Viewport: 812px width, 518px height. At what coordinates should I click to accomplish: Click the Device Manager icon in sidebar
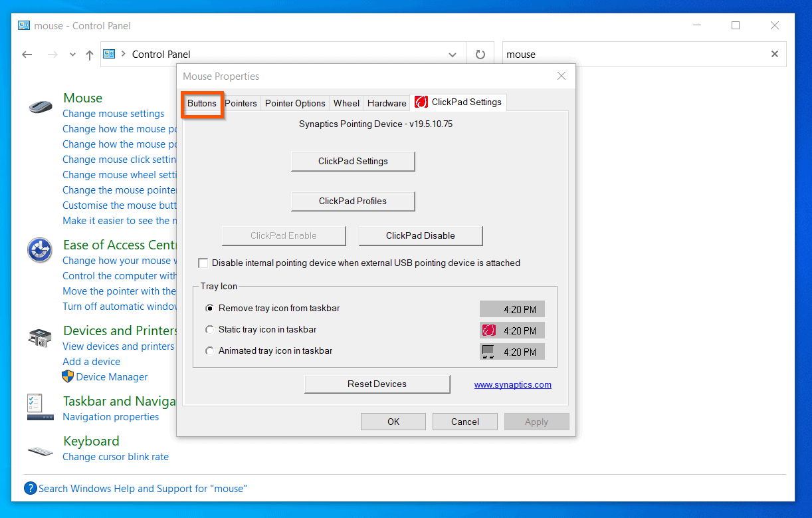(67, 376)
